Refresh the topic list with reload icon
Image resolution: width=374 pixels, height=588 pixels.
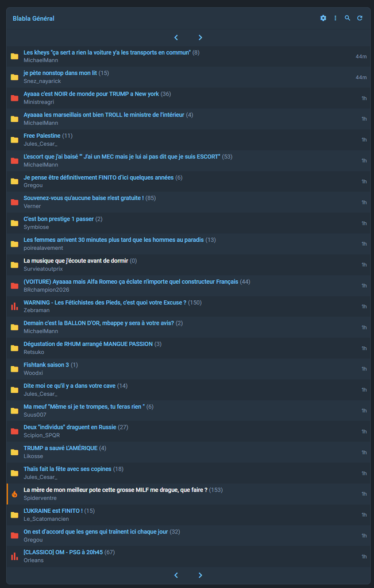click(360, 18)
